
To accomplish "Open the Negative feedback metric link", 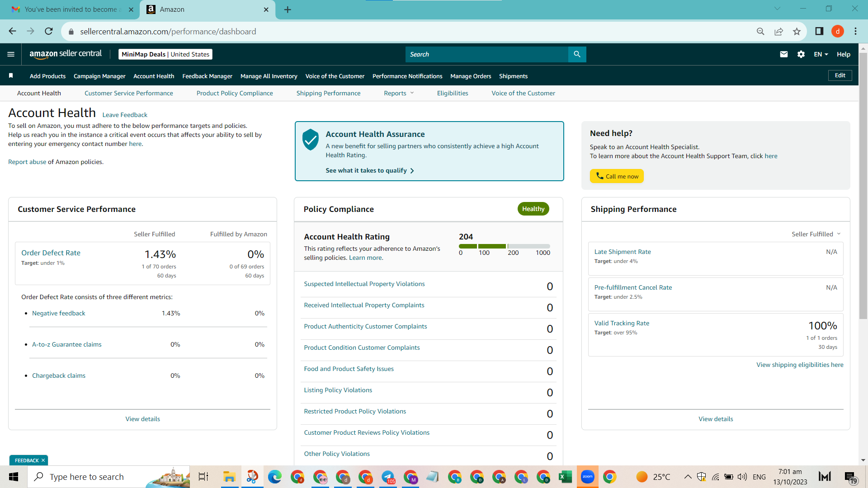I will 59,313.
